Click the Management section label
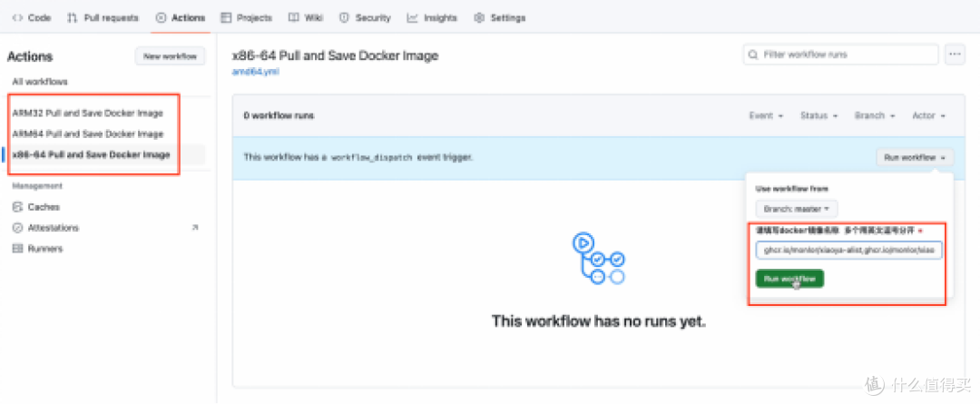The image size is (980, 405). (37, 185)
